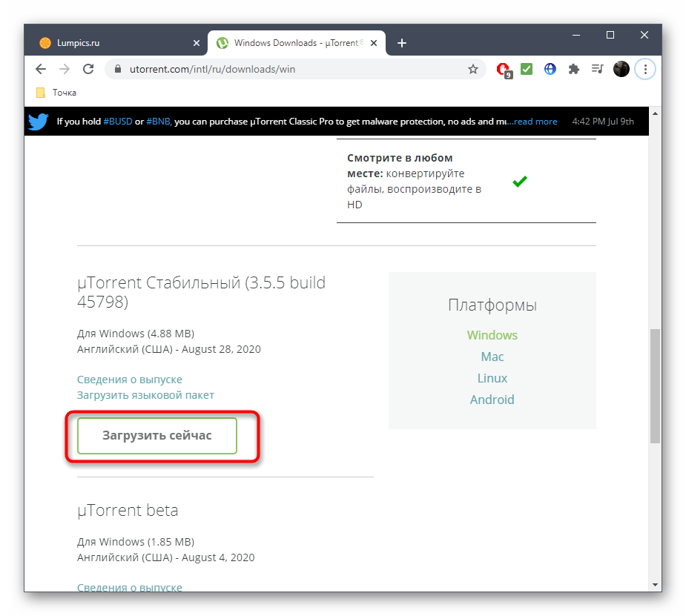Open Загрузить языковой пакет link
686x616 pixels.
(145, 395)
